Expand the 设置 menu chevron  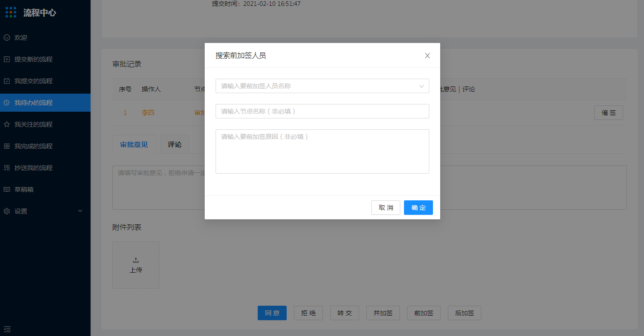pyautogui.click(x=80, y=211)
